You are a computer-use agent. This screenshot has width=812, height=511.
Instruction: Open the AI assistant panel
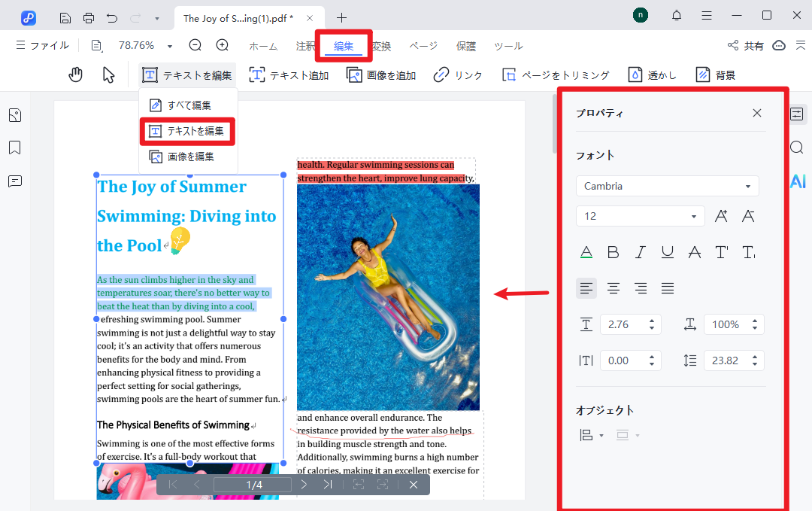796,181
